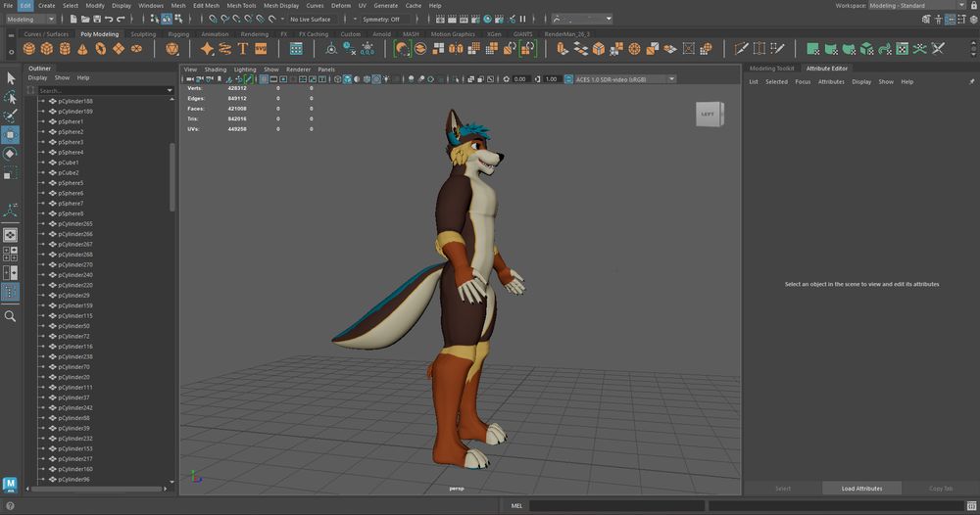The width and height of the screenshot is (980, 515).
Task: Click the Outliner horizontal scrollbar
Action: pyautogui.click(x=97, y=489)
